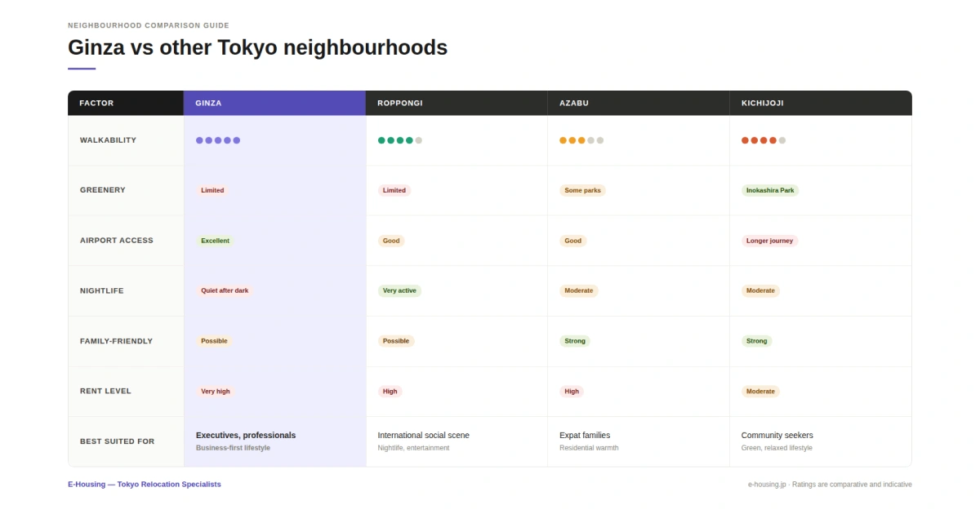Click the Ginza column header
Screen dimensions: 980x514
(x=274, y=103)
